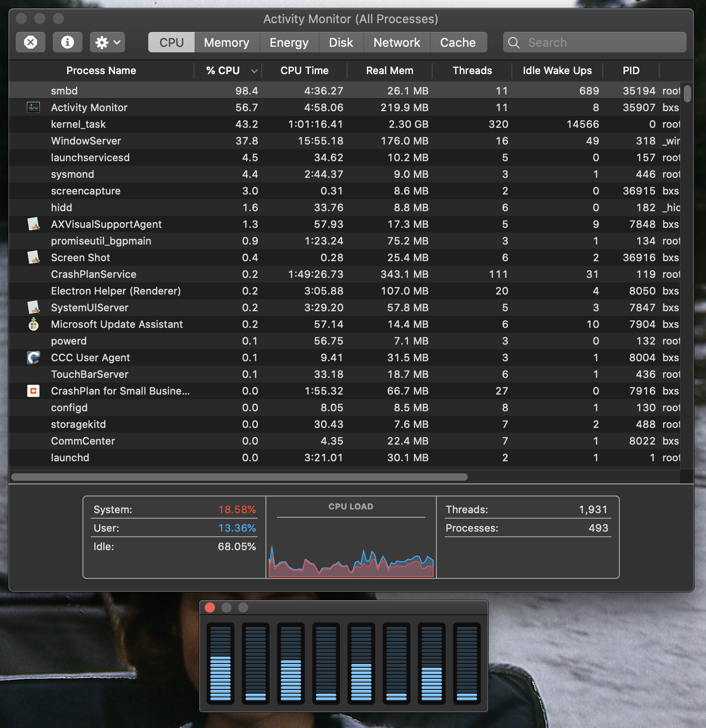Viewport: 706px width, 728px height.
Task: Click the Microsoft Update Assistant icon
Action: [33, 324]
